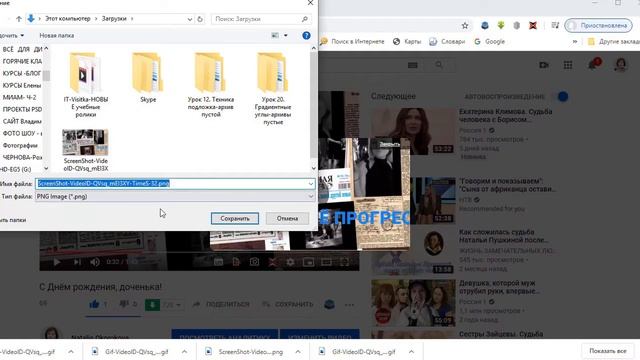640x360 pixels.
Task: Click the Поиск: Загрузки search field
Action: click(261, 19)
